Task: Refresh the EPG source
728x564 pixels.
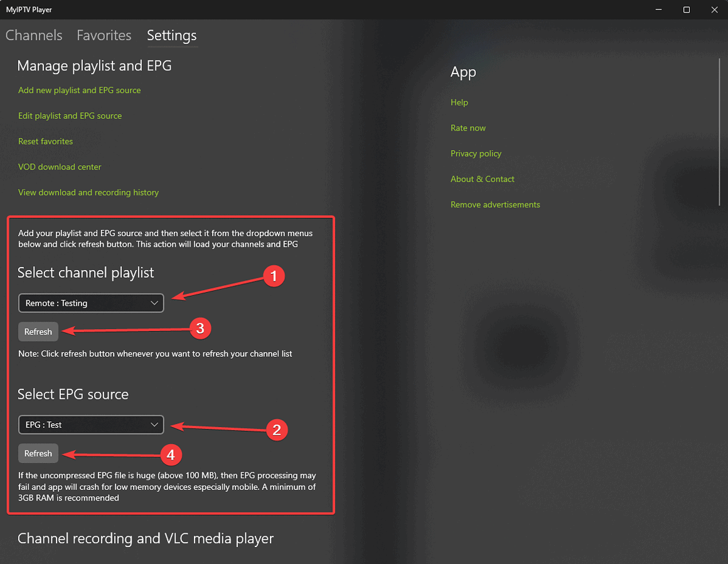Action: [x=38, y=453]
